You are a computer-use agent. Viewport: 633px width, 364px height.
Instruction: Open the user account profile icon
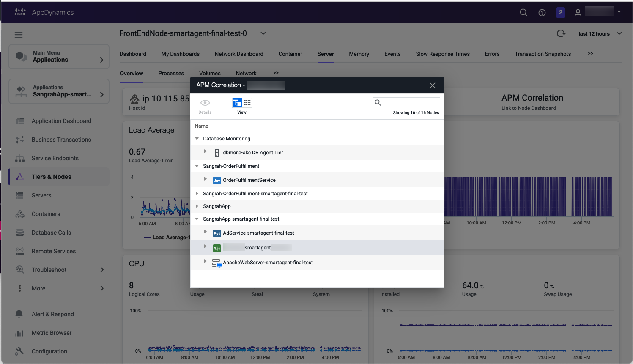pos(578,13)
